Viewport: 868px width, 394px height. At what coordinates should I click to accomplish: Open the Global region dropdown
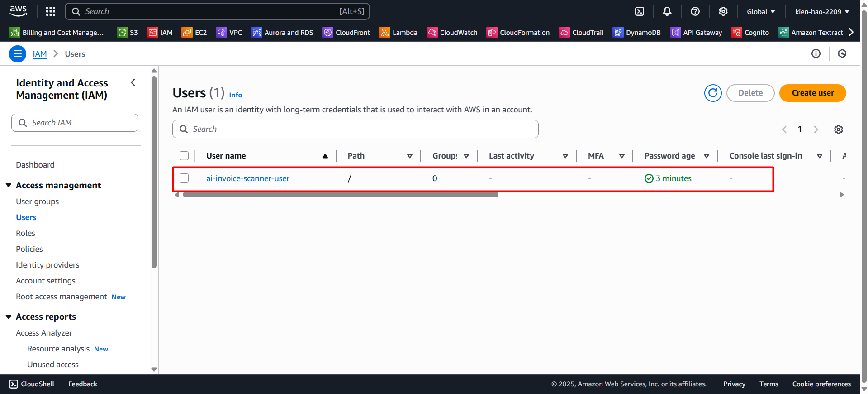[x=761, y=11]
